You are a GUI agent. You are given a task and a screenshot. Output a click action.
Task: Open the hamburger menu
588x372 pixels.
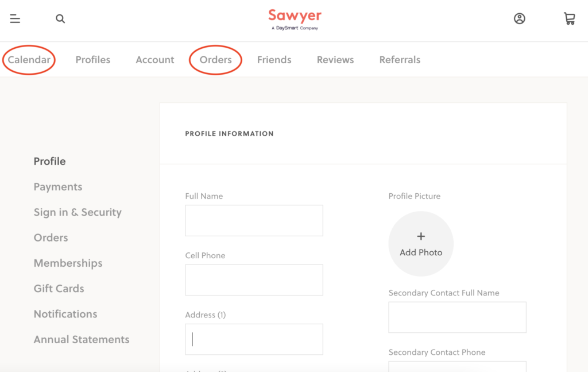(x=15, y=19)
